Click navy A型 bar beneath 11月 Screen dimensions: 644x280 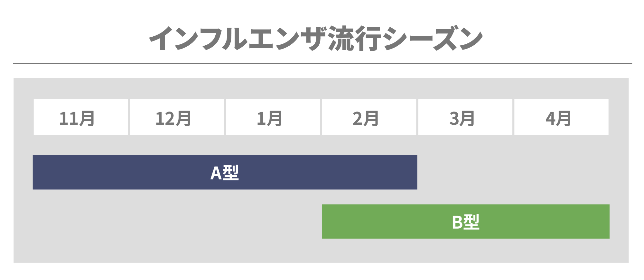pyautogui.click(x=80, y=173)
